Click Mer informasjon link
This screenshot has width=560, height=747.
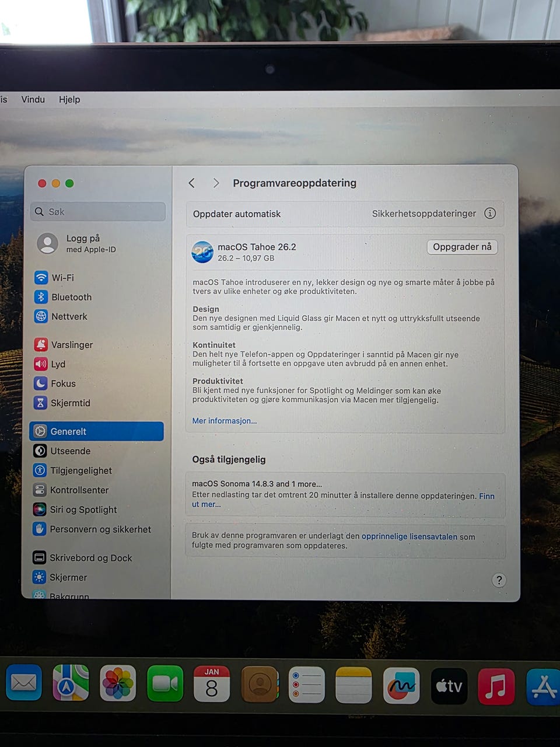pyautogui.click(x=225, y=421)
